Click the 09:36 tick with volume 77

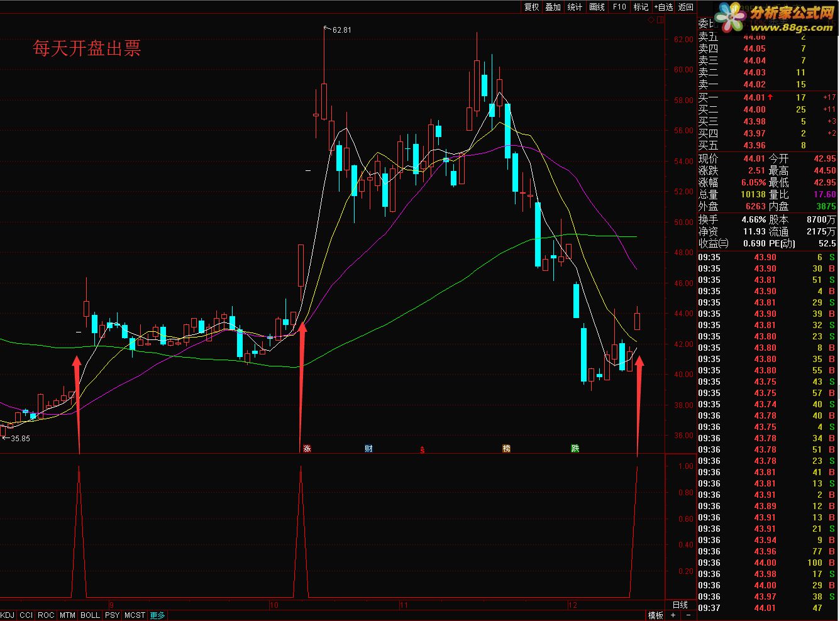coord(768,551)
